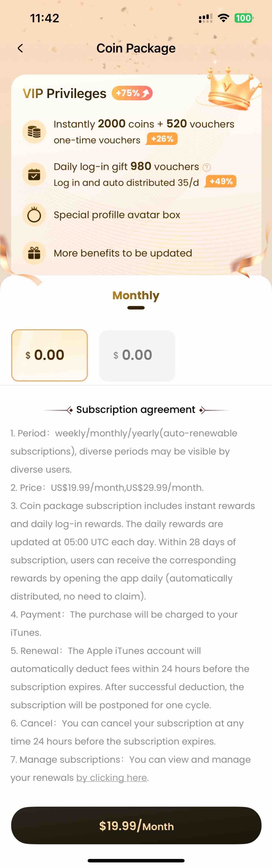Go back using the left chevron
This screenshot has width=272, height=868.
[x=20, y=48]
